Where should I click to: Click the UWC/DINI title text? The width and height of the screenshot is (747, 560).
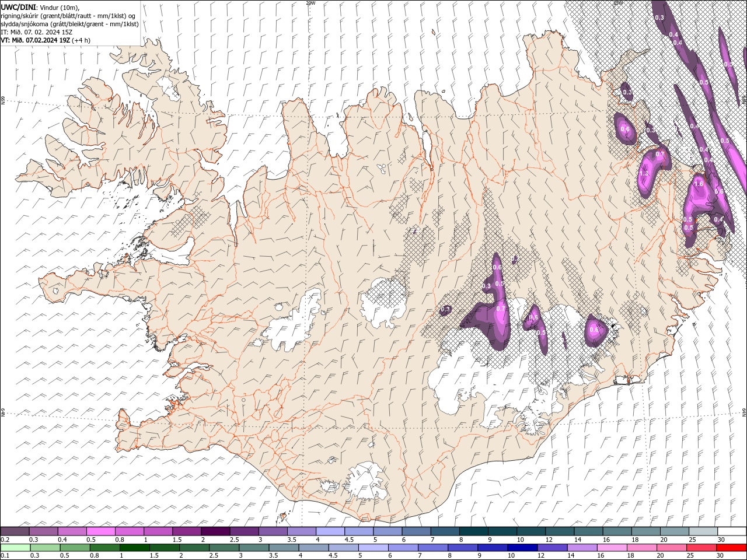(18, 6)
